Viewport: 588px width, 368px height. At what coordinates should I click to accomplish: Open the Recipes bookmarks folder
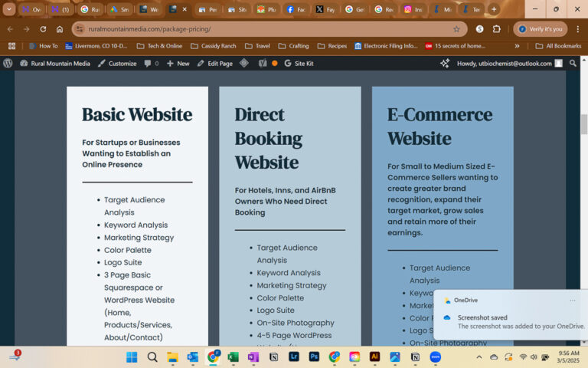(x=332, y=46)
